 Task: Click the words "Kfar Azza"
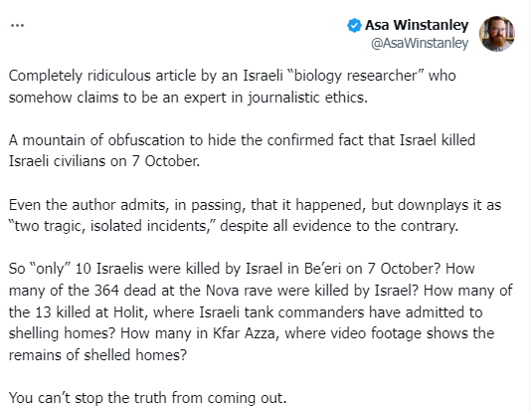pyautogui.click(x=245, y=333)
